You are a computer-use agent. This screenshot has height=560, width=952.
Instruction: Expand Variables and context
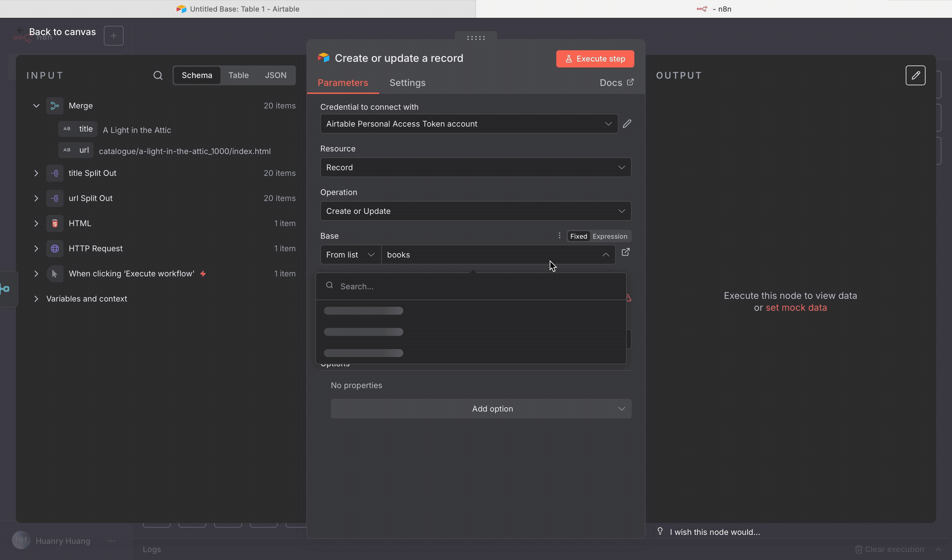(36, 299)
